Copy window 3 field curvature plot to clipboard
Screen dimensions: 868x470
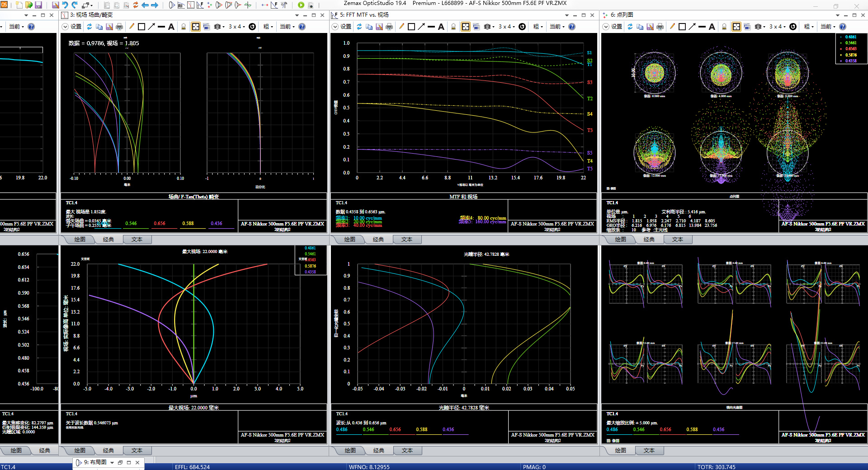coord(99,27)
